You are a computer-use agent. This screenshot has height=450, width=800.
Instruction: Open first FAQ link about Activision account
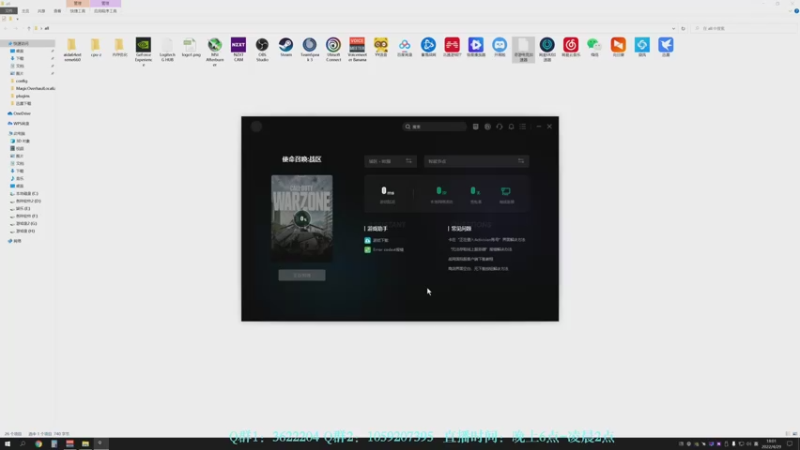487,239
